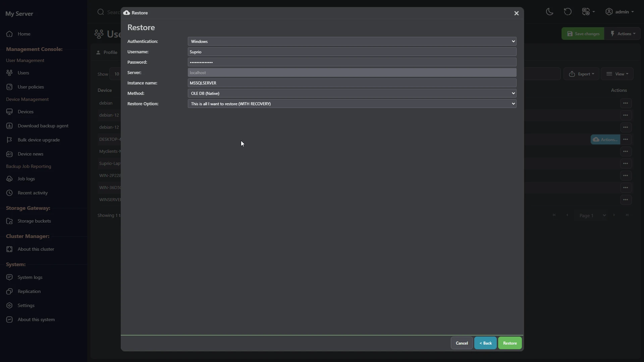Click the Device column header
The image size is (644, 362).
coord(105,90)
